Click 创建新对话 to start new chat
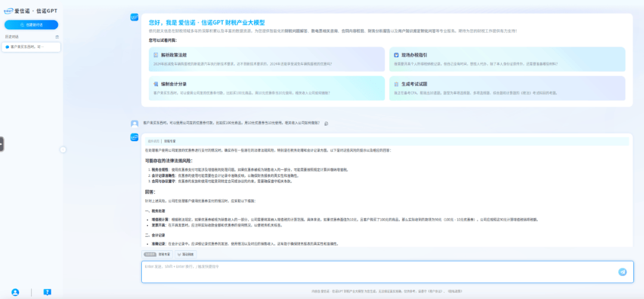The height and width of the screenshot is (299, 644). coord(31,24)
